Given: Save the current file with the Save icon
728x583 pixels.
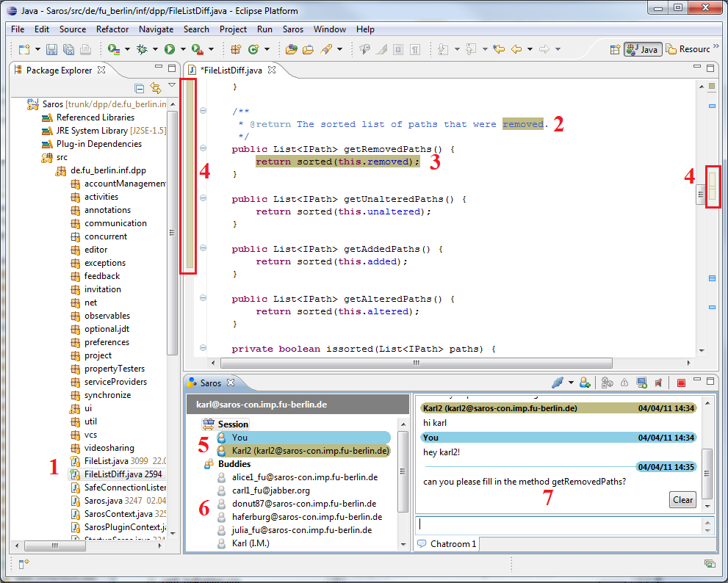Looking at the screenshot, I should click(x=51, y=49).
